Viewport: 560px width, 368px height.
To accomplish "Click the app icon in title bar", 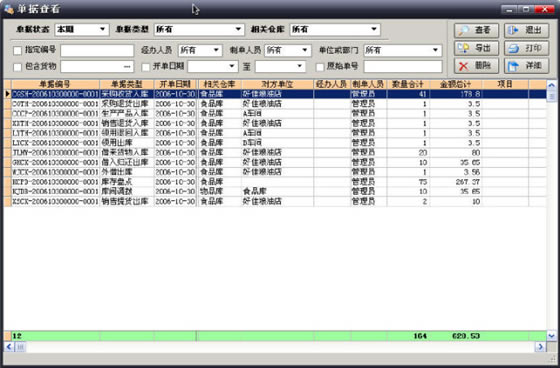I will (9, 9).
